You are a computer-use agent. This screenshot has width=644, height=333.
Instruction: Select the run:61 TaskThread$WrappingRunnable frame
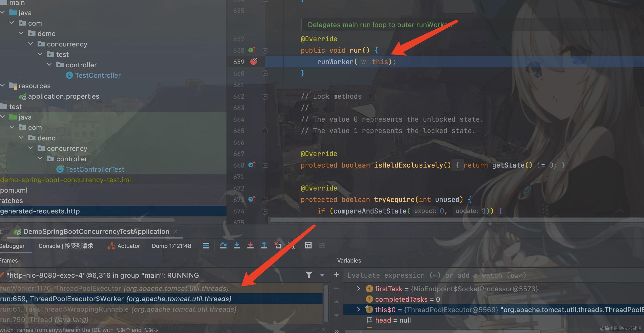(x=161, y=309)
